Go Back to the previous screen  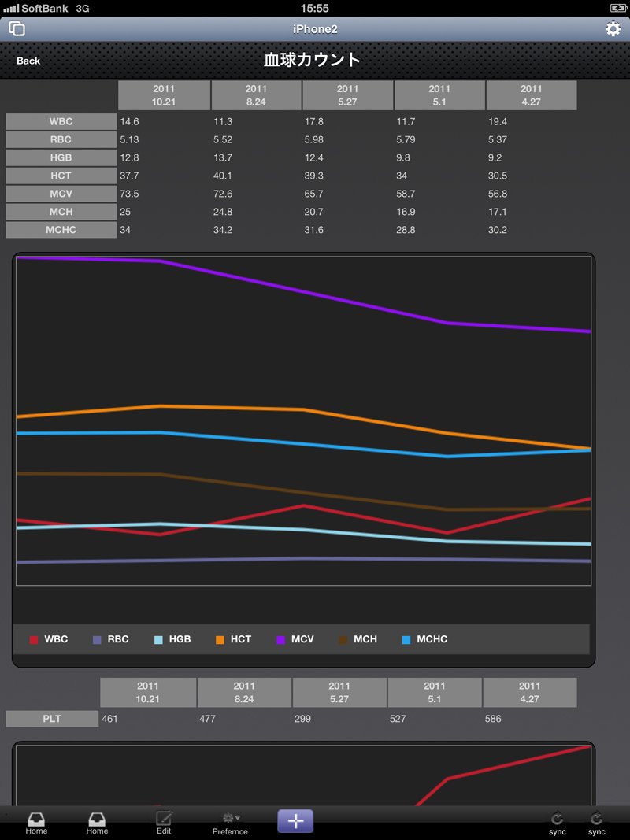(x=28, y=61)
